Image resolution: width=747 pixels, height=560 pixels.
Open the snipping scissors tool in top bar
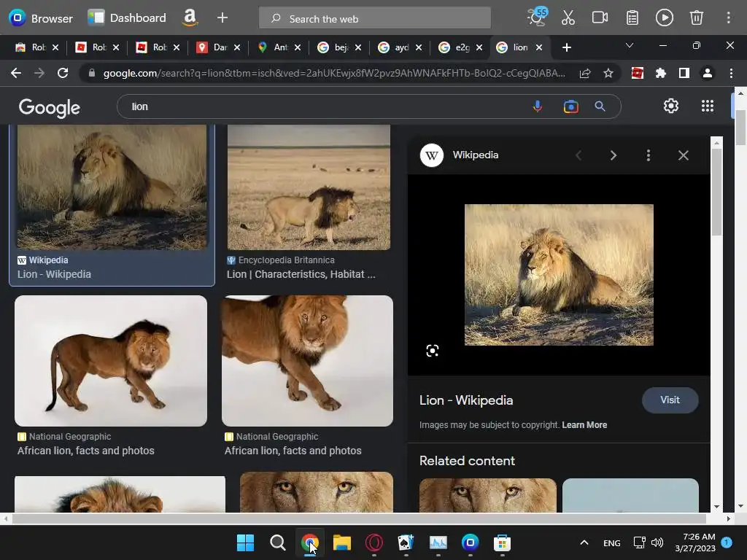(x=568, y=17)
